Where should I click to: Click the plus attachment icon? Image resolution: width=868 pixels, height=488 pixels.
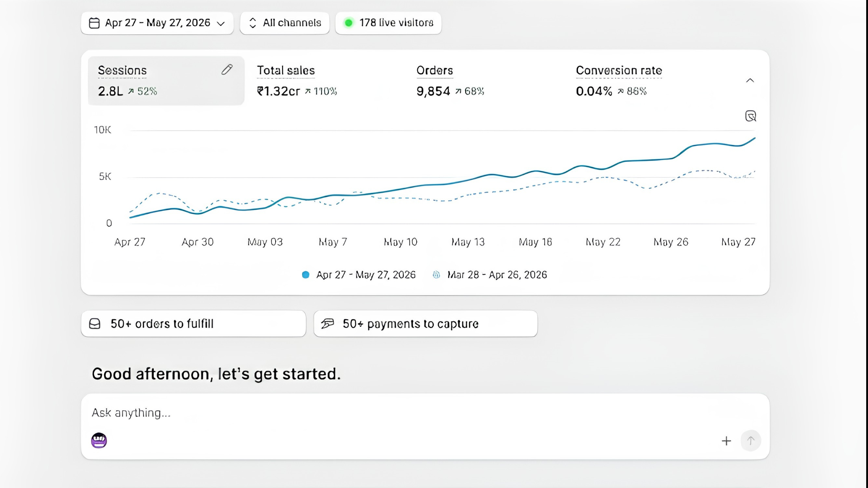726,441
